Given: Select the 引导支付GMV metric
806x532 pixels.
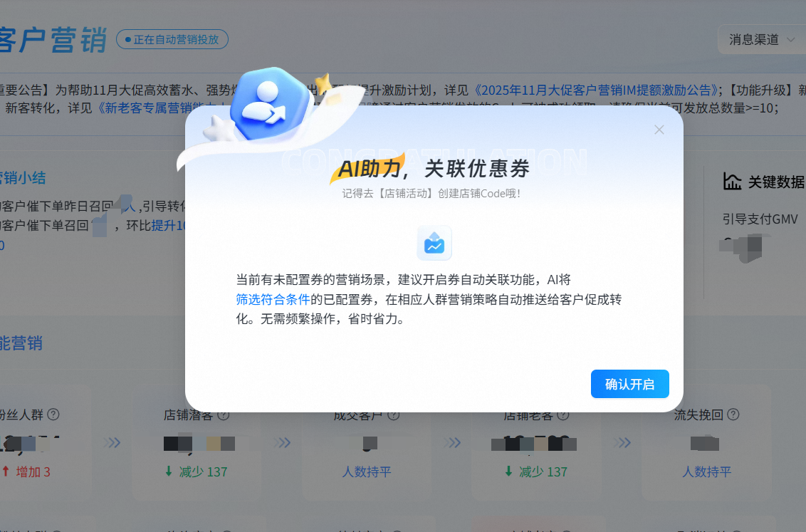Looking at the screenshot, I should click(760, 219).
